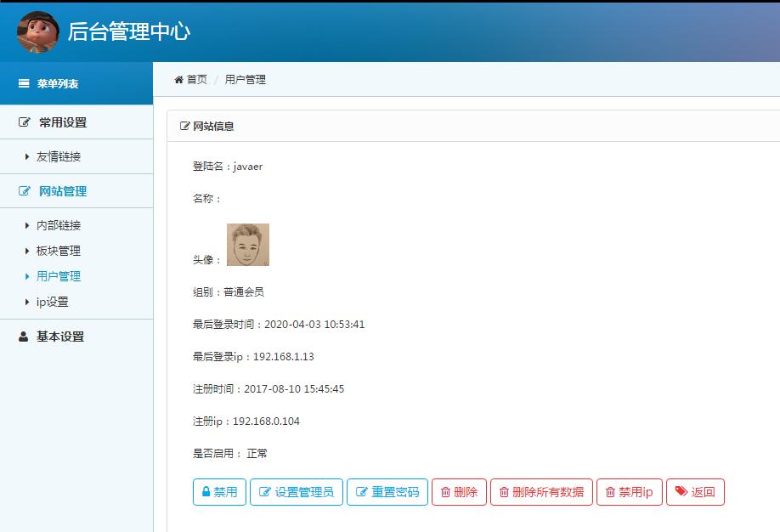The width and height of the screenshot is (780, 532).
Task: Click the 设置管理员 button
Action: pos(295,491)
